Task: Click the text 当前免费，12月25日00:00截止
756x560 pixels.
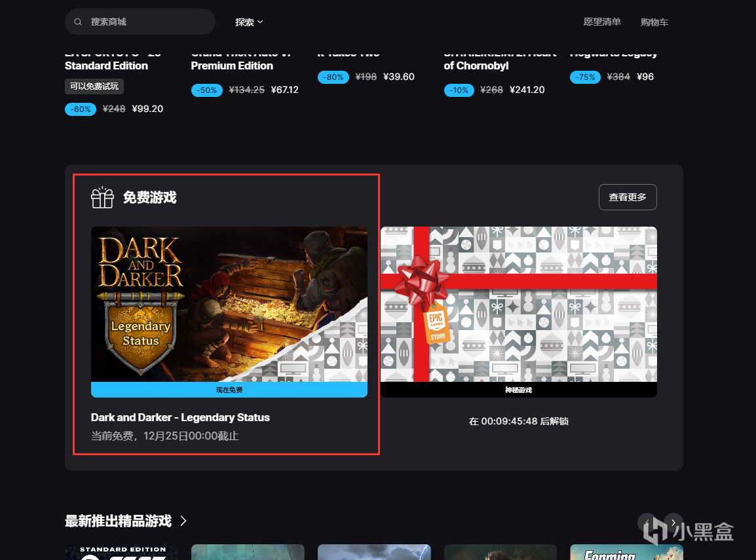Action: pos(165,436)
